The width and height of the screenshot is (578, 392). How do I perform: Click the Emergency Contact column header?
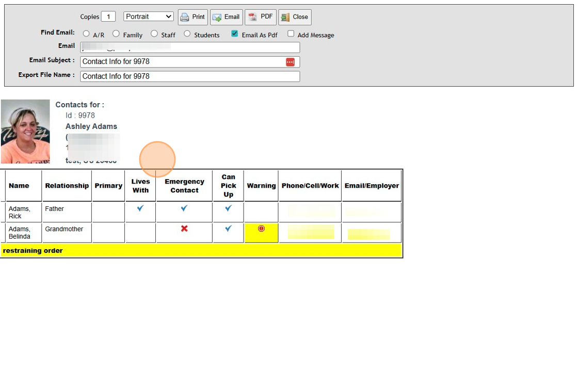click(184, 186)
